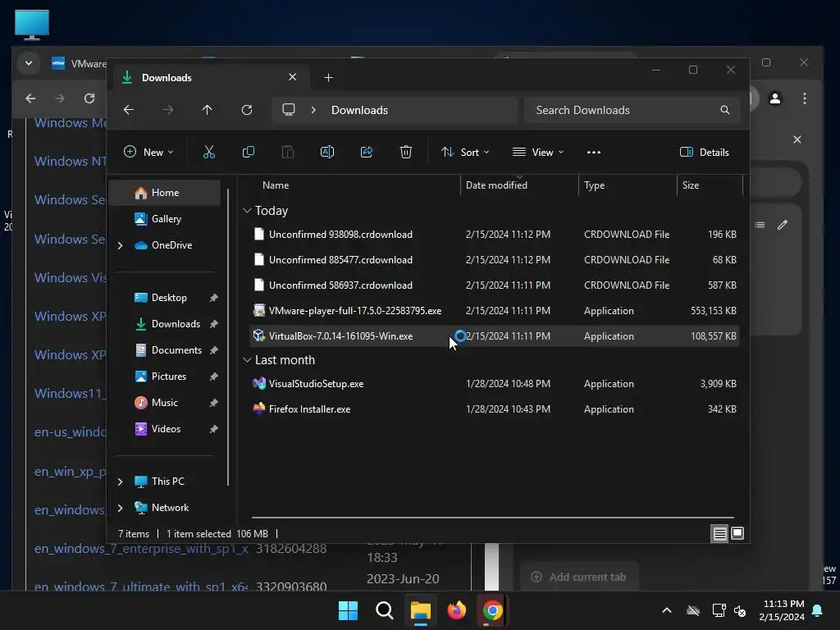This screenshot has width=840, height=630.
Task: Click the Chrome profile icon
Action: (775, 98)
